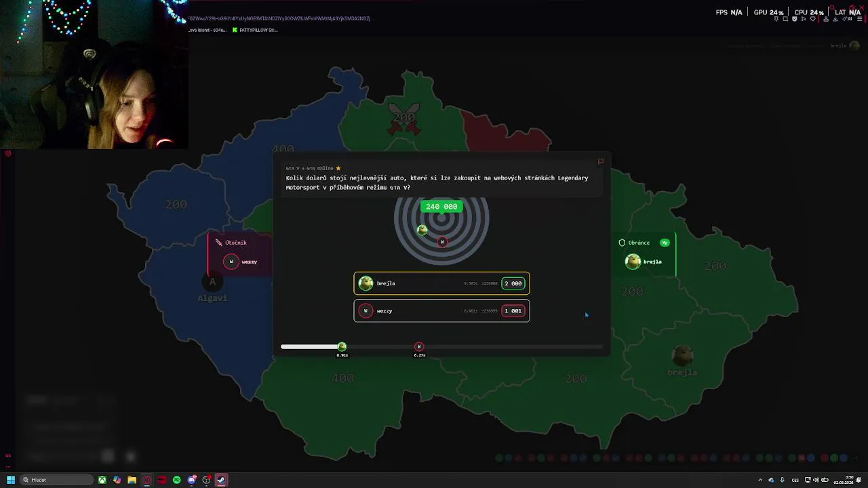The image size is (868, 488).
Task: Open the volume tray icon
Action: 816,480
